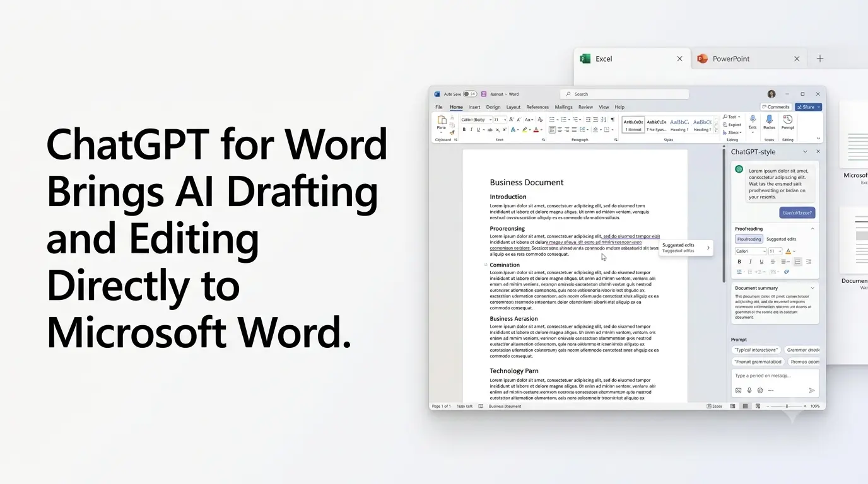Viewport: 868px width, 484px height.
Task: Toggle the Auto Save switch
Action: 470,94
